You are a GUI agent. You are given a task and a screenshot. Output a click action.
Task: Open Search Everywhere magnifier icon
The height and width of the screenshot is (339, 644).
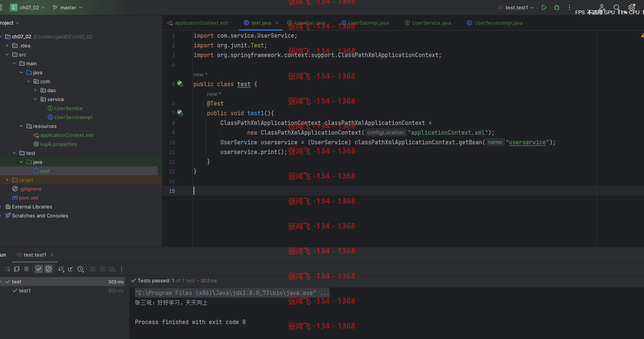click(616, 7)
